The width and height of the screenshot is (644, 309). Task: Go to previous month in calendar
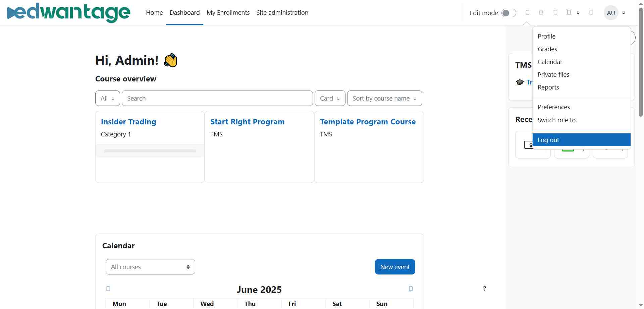pos(108,289)
